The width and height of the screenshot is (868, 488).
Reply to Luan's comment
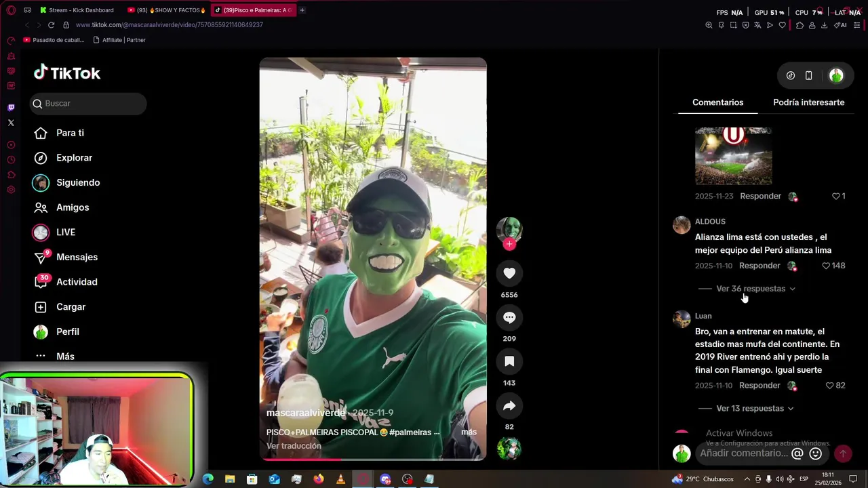pyautogui.click(x=759, y=386)
